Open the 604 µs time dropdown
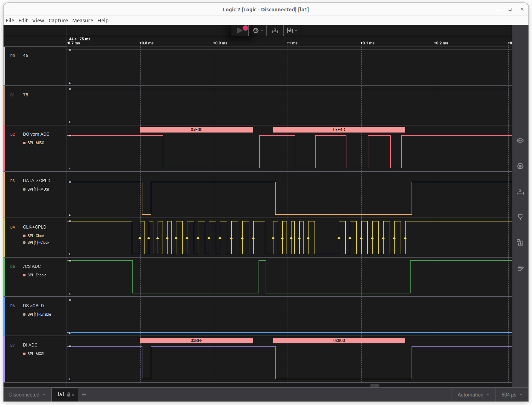Viewport: 532px width, 405px height. click(512, 395)
